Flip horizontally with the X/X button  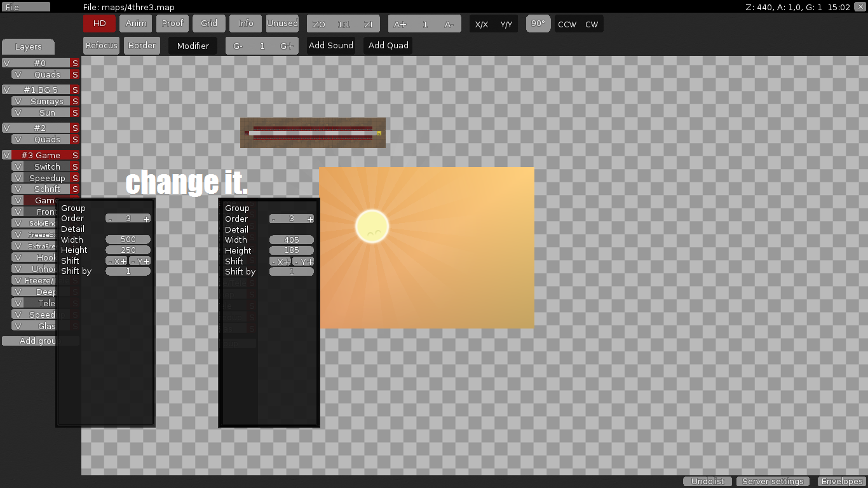click(482, 24)
